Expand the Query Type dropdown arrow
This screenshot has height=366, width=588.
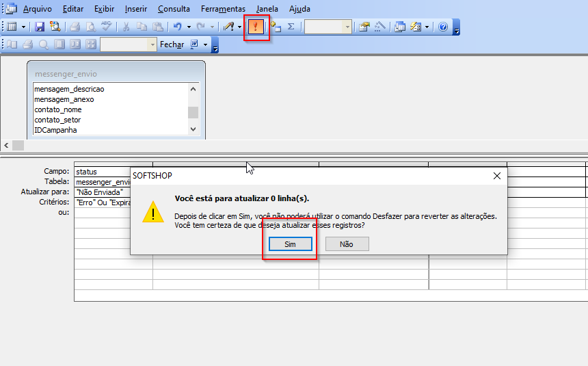click(240, 27)
